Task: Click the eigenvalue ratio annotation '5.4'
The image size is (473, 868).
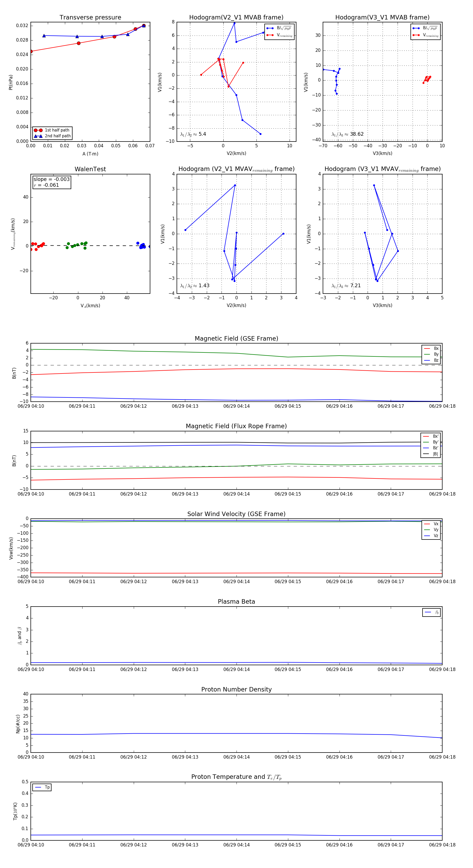Action: click(193, 134)
